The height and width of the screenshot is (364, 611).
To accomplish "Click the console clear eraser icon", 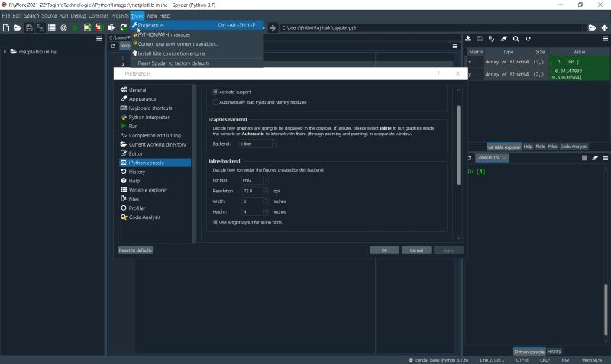I will coord(595,158).
